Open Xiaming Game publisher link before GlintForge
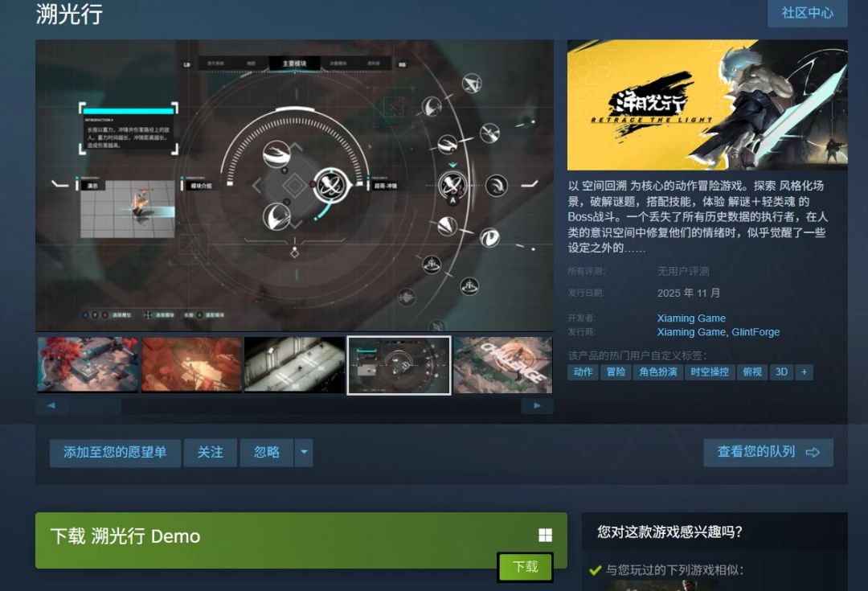The image size is (868, 591). click(691, 332)
